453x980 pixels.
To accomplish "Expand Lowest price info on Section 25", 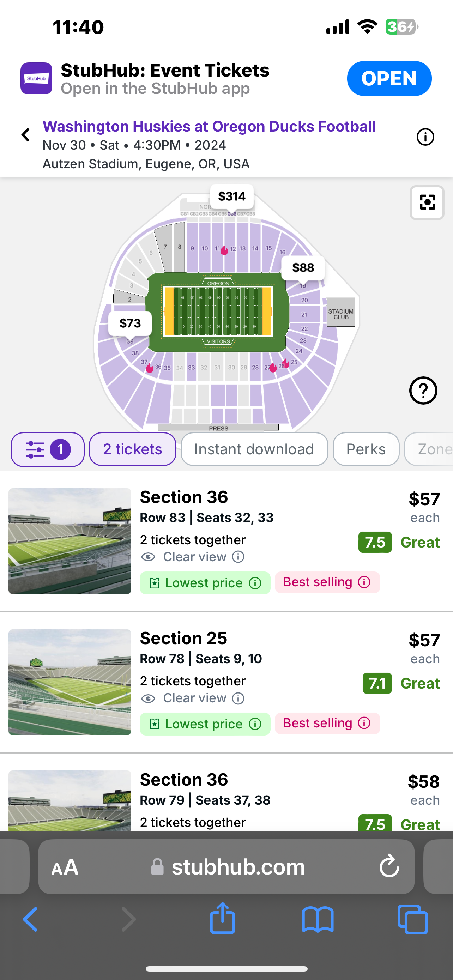I will (x=255, y=724).
